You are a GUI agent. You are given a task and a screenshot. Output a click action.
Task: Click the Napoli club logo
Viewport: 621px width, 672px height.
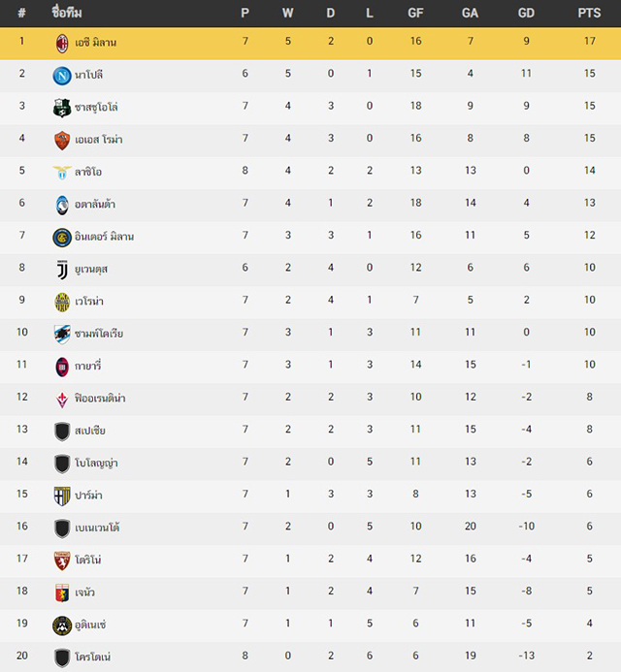click(x=62, y=76)
